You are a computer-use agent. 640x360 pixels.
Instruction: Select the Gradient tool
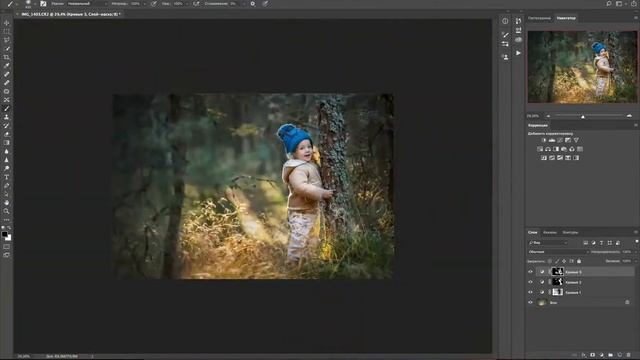[x=7, y=143]
